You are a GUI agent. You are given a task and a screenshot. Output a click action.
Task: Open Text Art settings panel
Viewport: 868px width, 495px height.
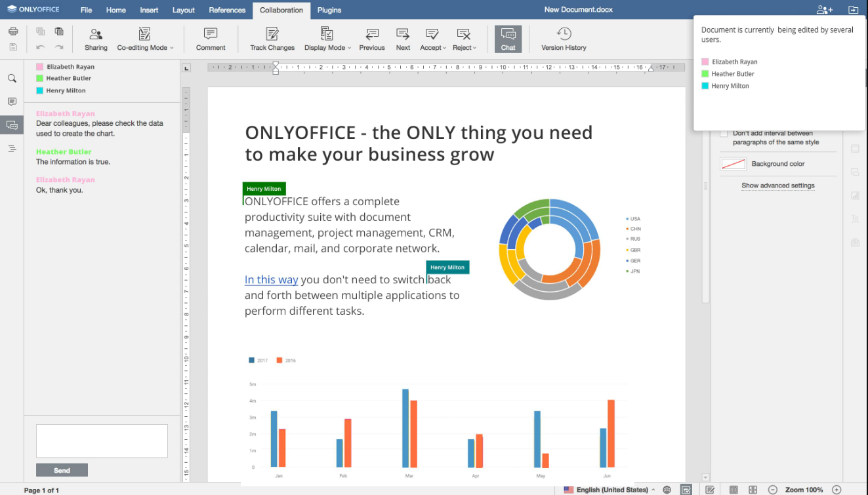tap(854, 218)
